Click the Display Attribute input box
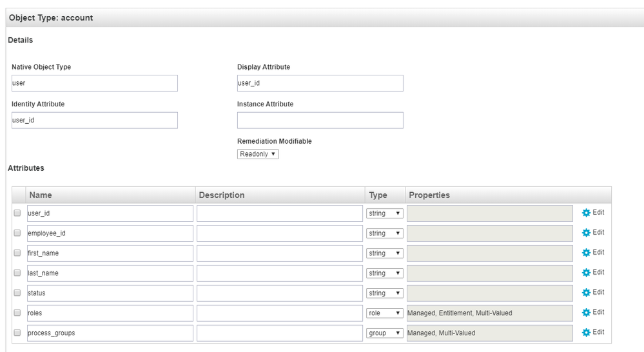This screenshot has width=644, height=352. coord(320,83)
